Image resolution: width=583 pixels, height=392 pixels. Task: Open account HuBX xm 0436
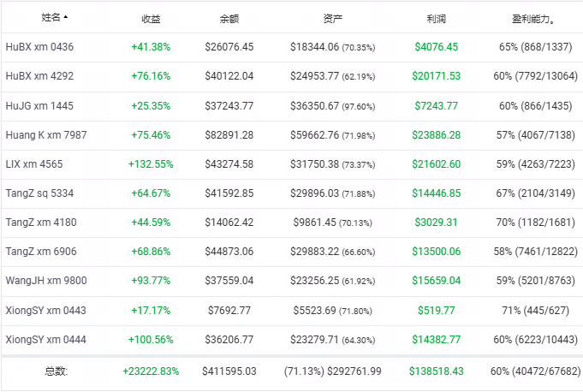tap(39, 47)
